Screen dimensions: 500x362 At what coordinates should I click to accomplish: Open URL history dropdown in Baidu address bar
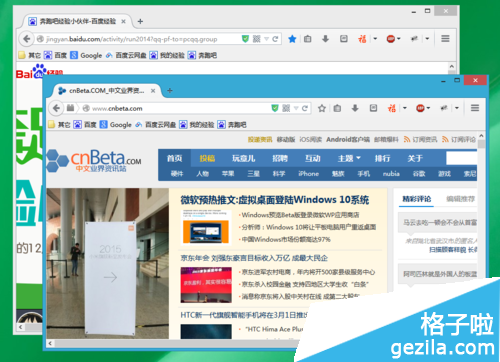click(x=266, y=39)
